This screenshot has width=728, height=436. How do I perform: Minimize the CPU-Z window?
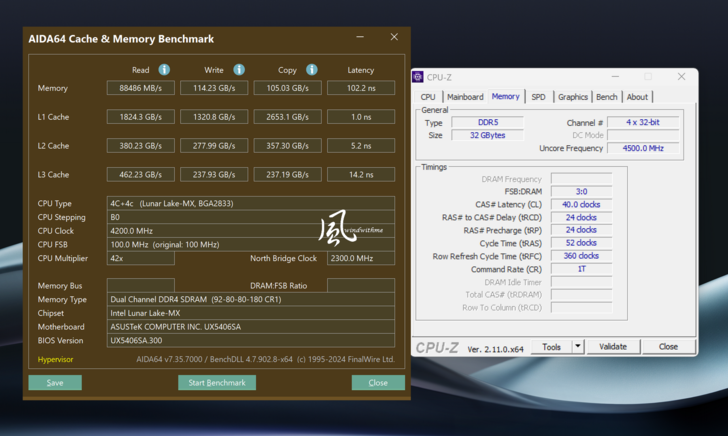tap(614, 77)
